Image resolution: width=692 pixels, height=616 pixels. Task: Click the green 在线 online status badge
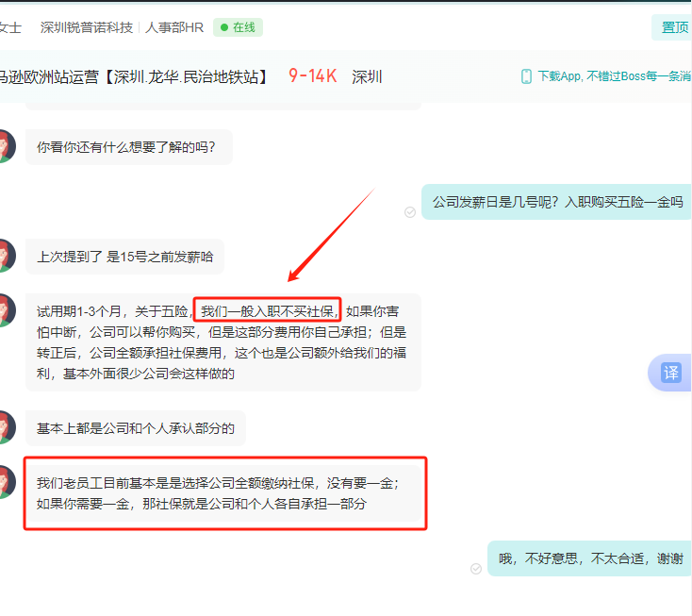pos(238,27)
